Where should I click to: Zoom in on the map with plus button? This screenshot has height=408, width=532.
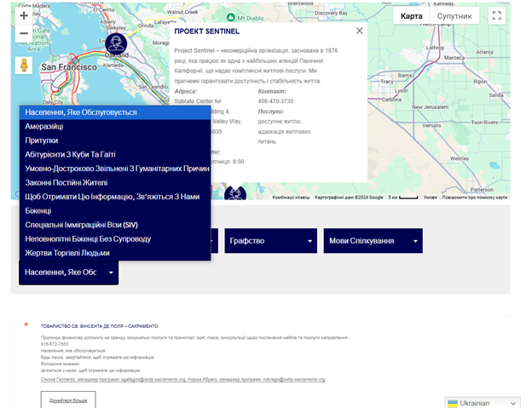(24, 15)
